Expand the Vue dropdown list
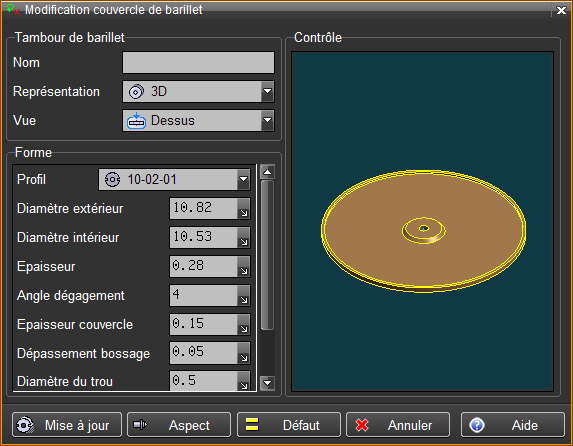The image size is (573, 446). [x=268, y=120]
